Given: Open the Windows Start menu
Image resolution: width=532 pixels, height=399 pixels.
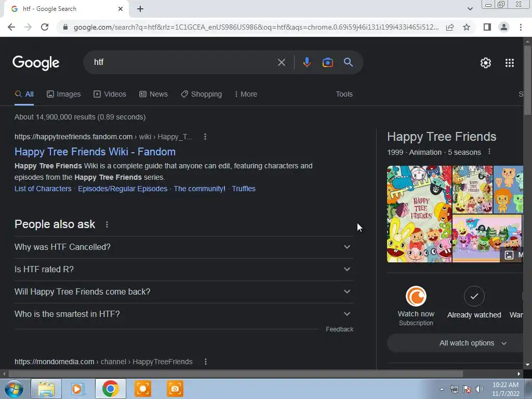Looking at the screenshot, I should [14, 389].
